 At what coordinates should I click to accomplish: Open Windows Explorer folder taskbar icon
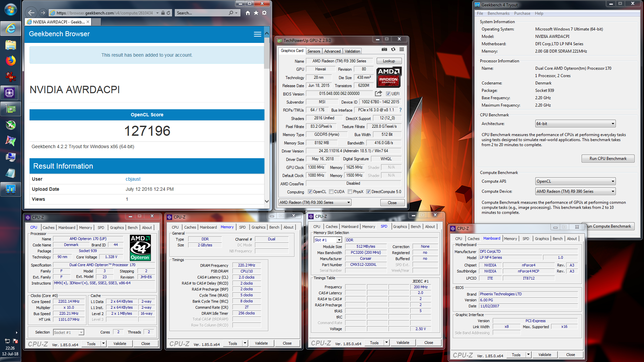pyautogui.click(x=10, y=45)
